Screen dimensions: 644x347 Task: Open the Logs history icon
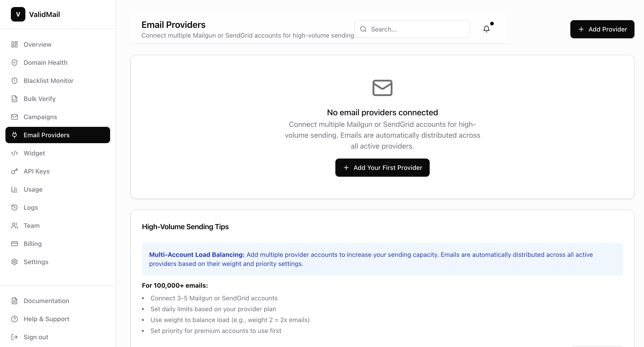coord(14,207)
